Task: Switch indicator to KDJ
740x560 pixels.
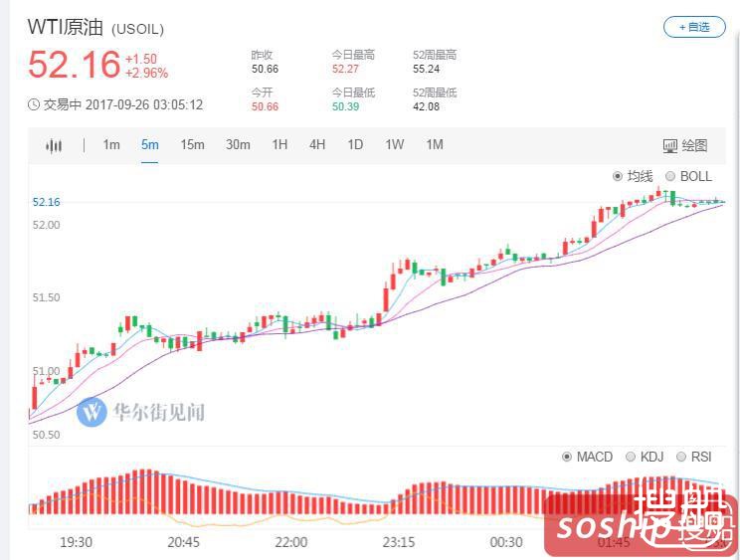Action: coord(645,457)
